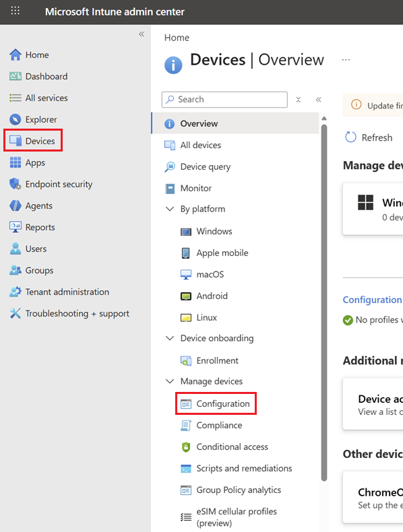Collapse the left navigation sidebar
This screenshot has width=403, height=532.
pos(142,34)
